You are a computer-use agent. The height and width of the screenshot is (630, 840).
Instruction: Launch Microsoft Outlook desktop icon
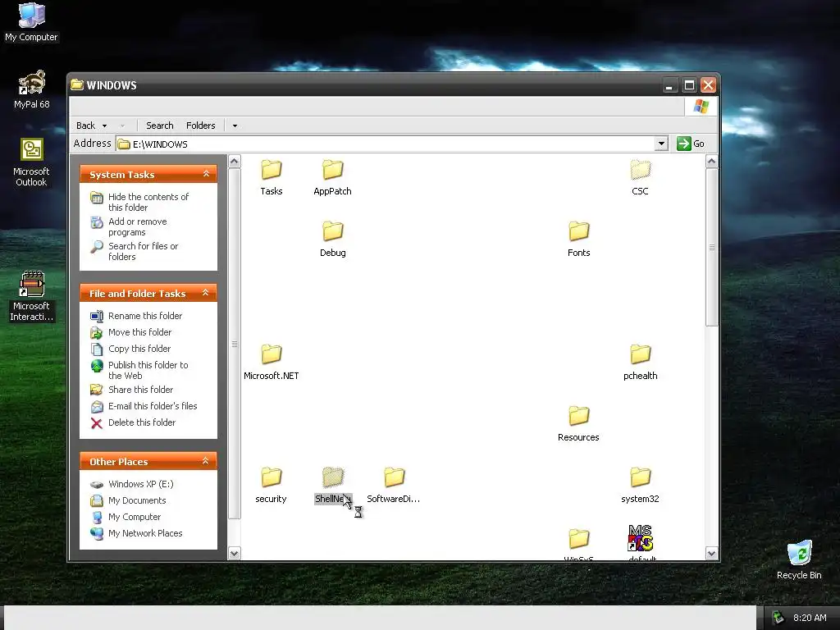(31, 162)
